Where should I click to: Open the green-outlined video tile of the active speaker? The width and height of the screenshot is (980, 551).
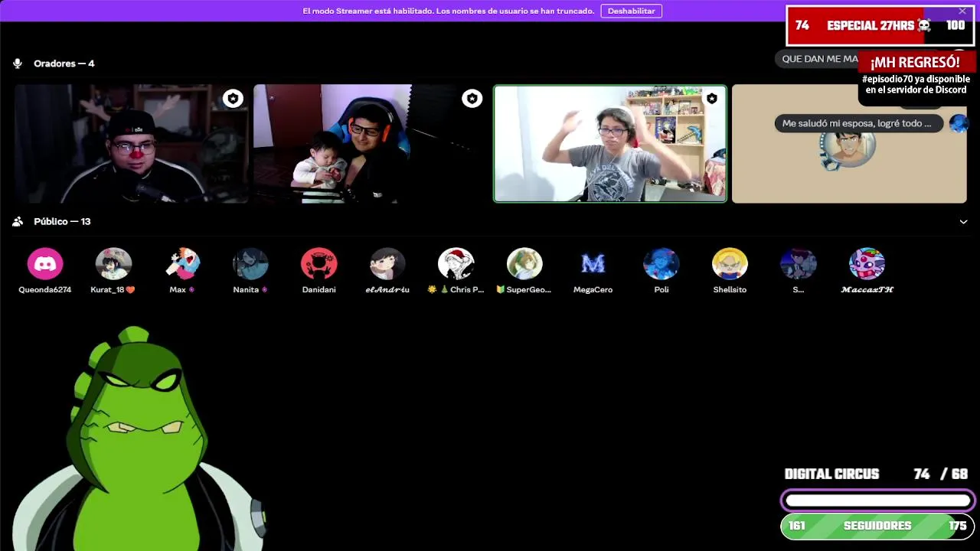(610, 143)
